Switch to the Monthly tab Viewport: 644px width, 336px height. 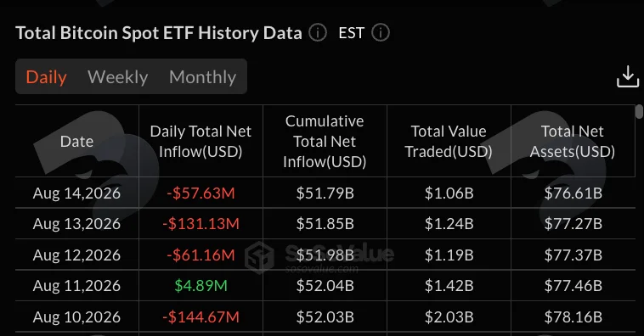[x=202, y=76]
